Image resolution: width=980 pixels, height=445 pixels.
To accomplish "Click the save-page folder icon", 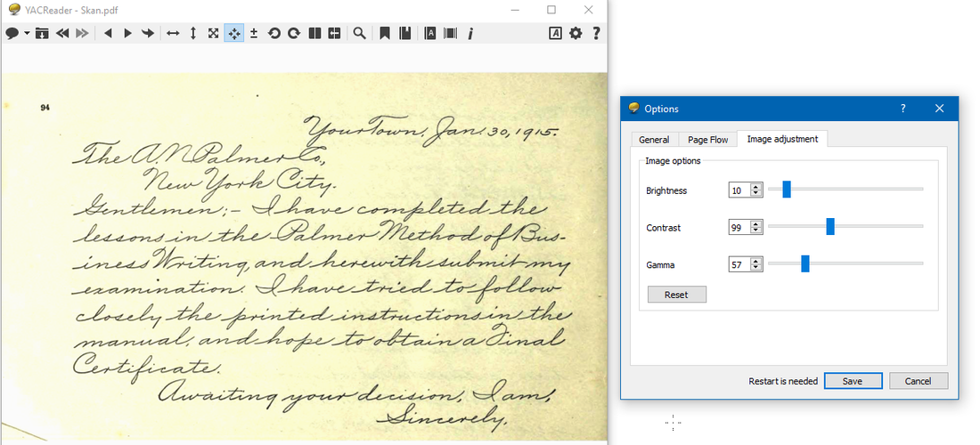I will click(x=42, y=33).
